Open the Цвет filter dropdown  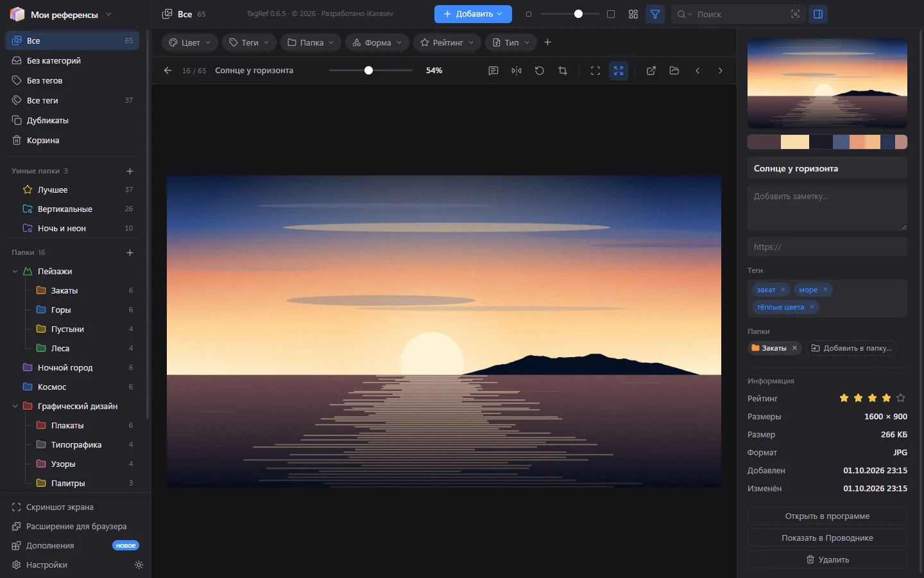pyautogui.click(x=189, y=42)
